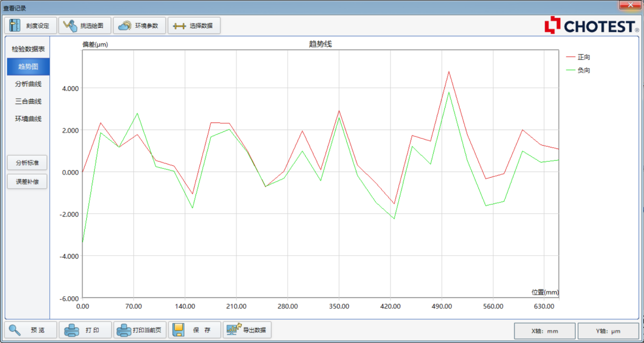Click the floppy disk icon for 保存
644x343 pixels.
[178, 330]
